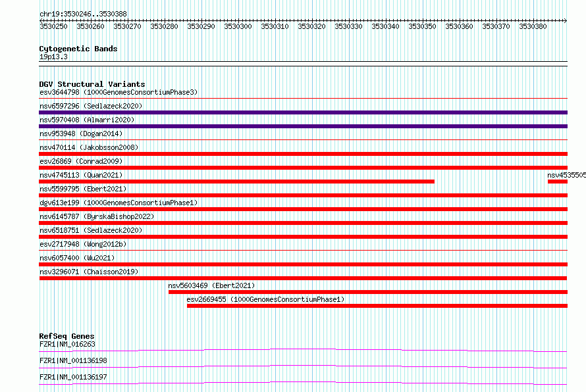
Task: Select ruler position 3530290
Action: point(201,26)
